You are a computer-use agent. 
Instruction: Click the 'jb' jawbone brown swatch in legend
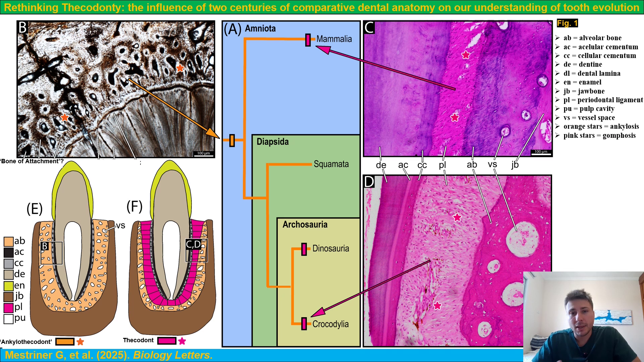tap(9, 297)
